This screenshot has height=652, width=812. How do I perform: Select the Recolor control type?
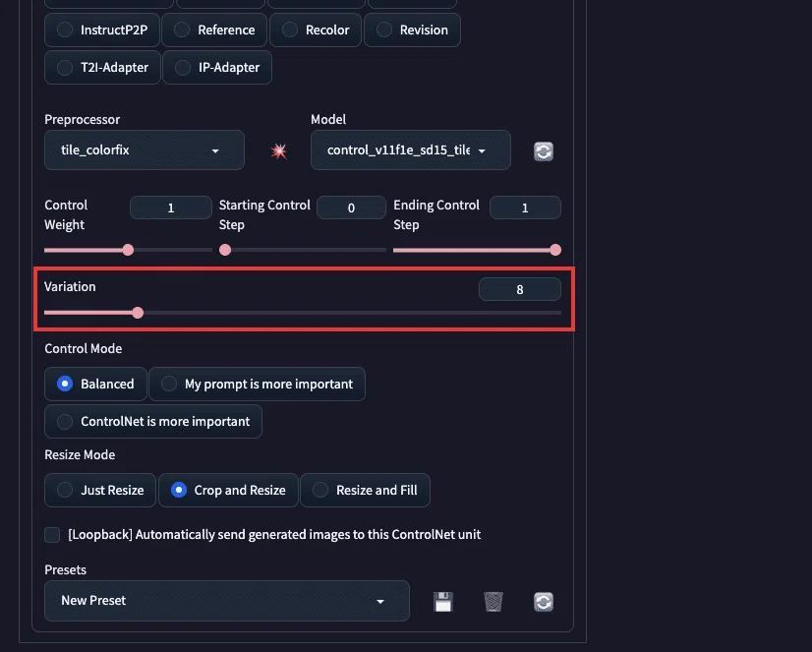tap(316, 30)
